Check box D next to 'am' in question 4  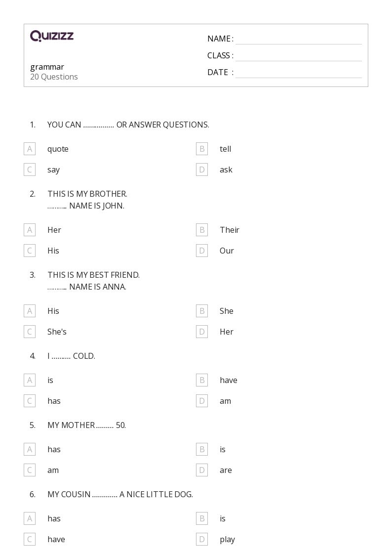point(202,401)
